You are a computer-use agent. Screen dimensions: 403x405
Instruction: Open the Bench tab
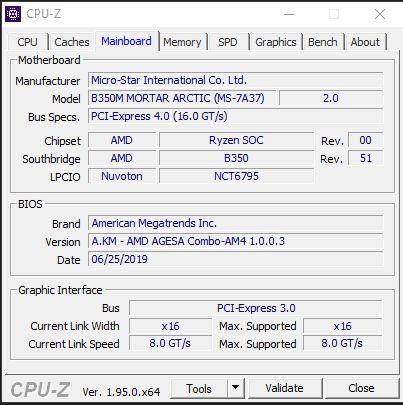[323, 42]
